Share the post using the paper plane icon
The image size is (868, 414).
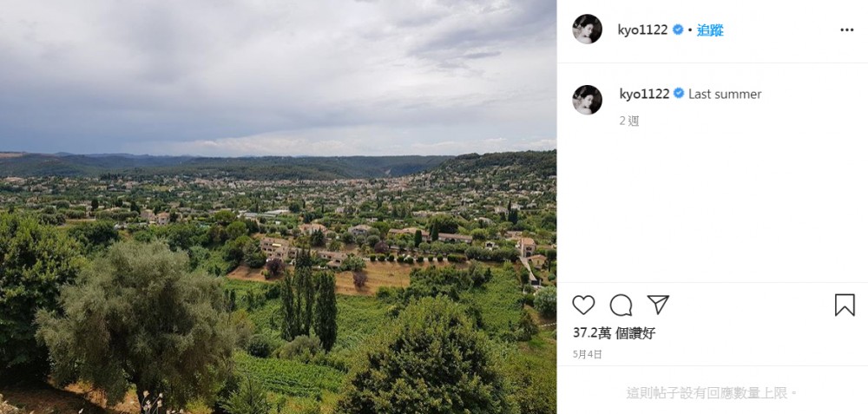(x=658, y=305)
